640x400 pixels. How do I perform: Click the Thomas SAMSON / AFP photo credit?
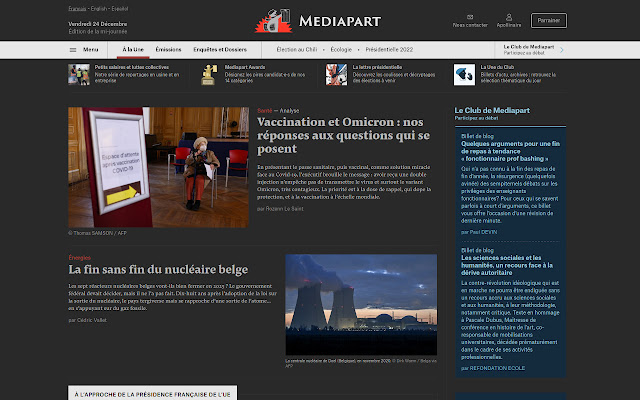point(98,233)
